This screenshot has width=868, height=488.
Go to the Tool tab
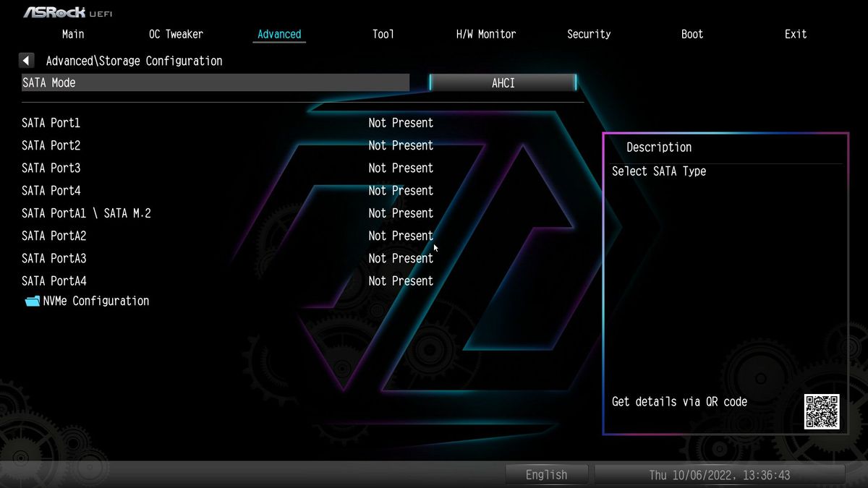383,34
